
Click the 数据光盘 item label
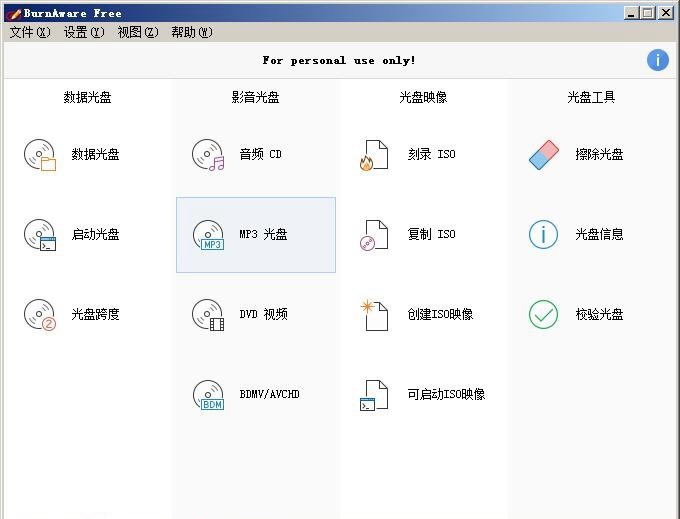coord(95,154)
